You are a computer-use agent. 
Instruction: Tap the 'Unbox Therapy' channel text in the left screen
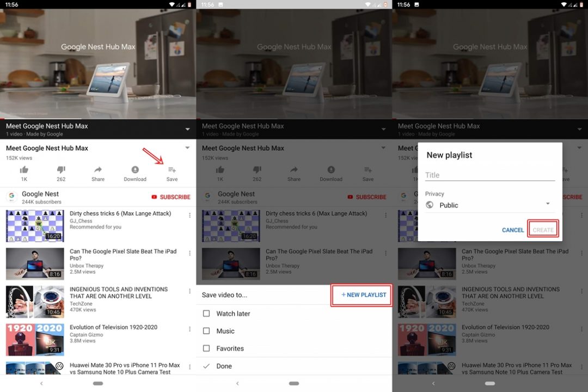(87, 266)
